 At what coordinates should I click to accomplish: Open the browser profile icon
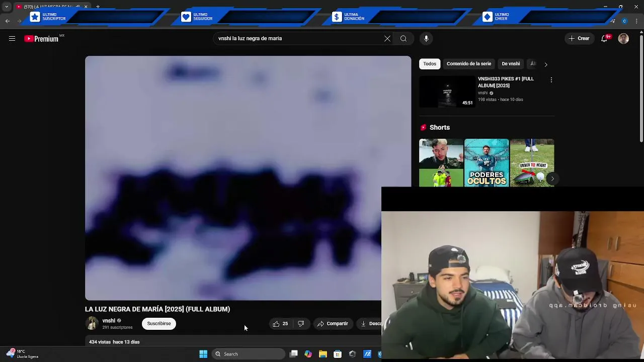point(624,21)
